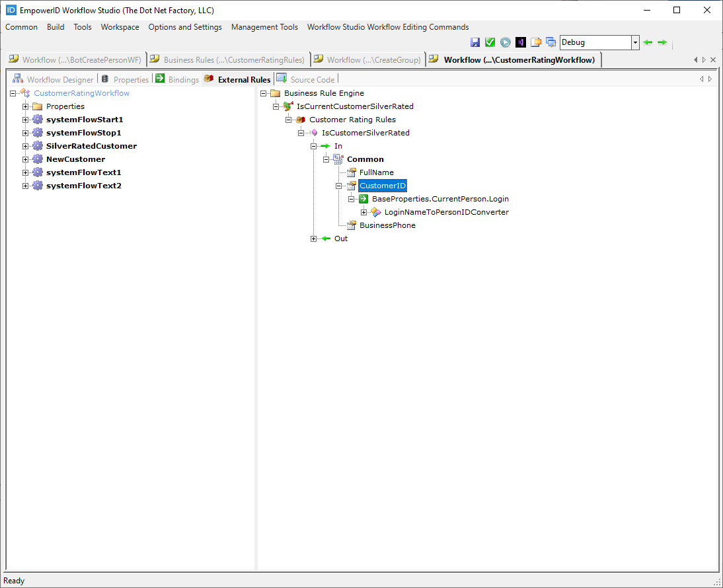
Task: Click the purple diamond IsCustomerSilverRated icon
Action: point(315,133)
